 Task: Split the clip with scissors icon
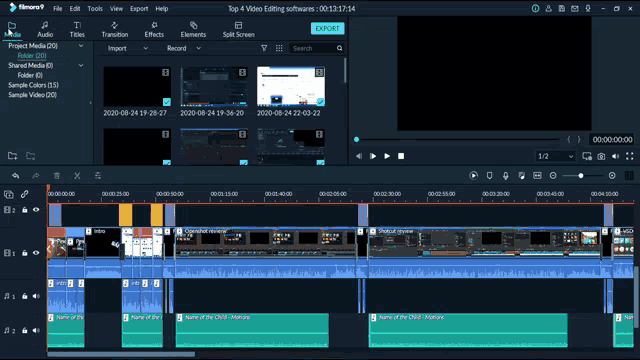[x=77, y=176]
